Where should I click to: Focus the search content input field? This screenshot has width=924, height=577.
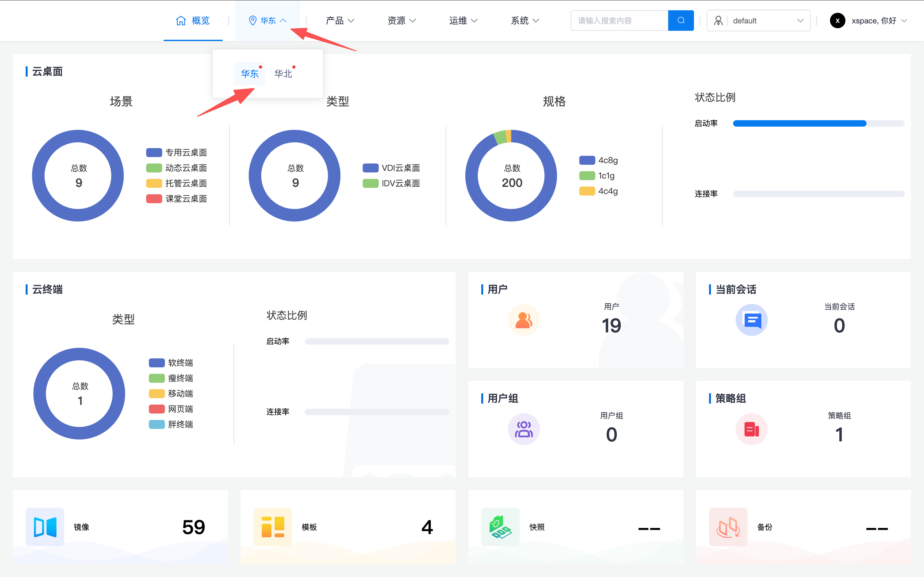tap(619, 21)
